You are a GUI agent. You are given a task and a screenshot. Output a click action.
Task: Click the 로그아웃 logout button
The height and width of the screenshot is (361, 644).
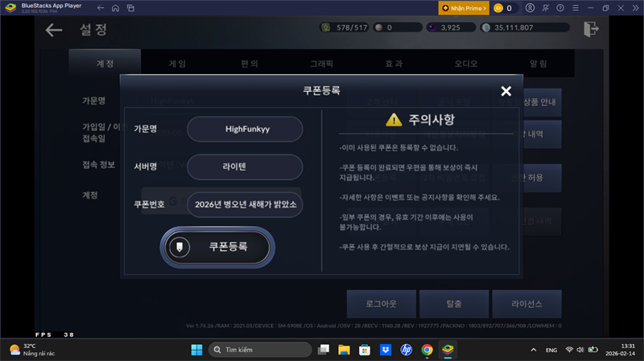[x=381, y=304]
